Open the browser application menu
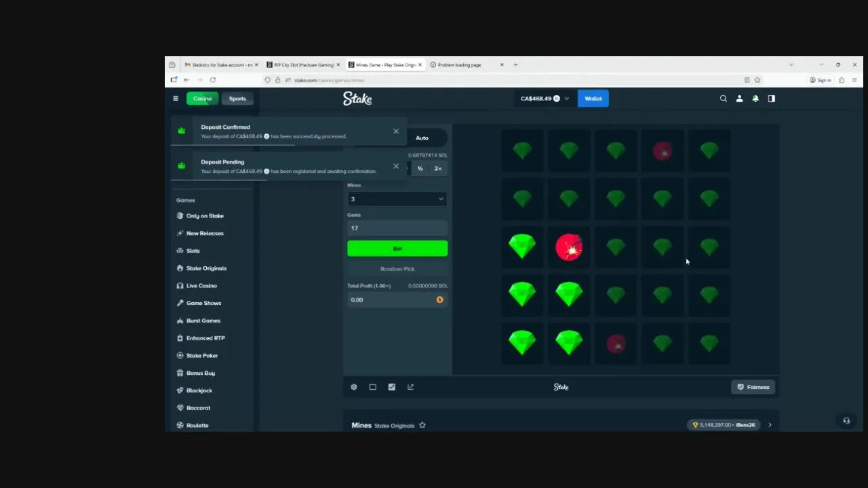The height and width of the screenshot is (488, 868). tap(854, 80)
